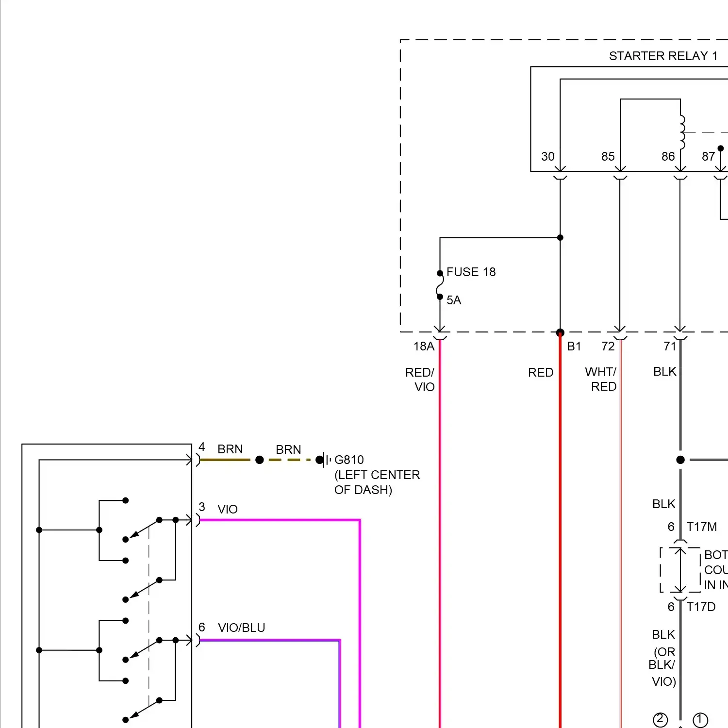The image size is (728, 728).
Task: Click the black wire splice junction dot
Action: 680,460
